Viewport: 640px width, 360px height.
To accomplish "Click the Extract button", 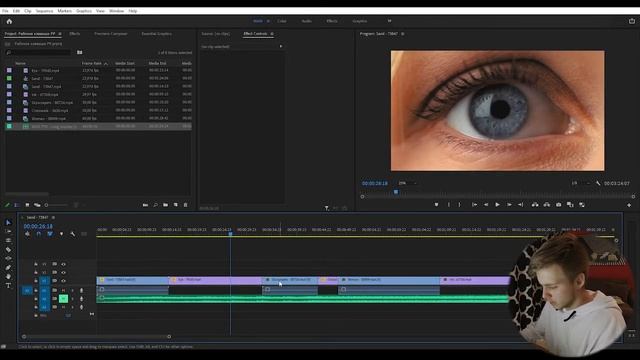I will pos(547,204).
